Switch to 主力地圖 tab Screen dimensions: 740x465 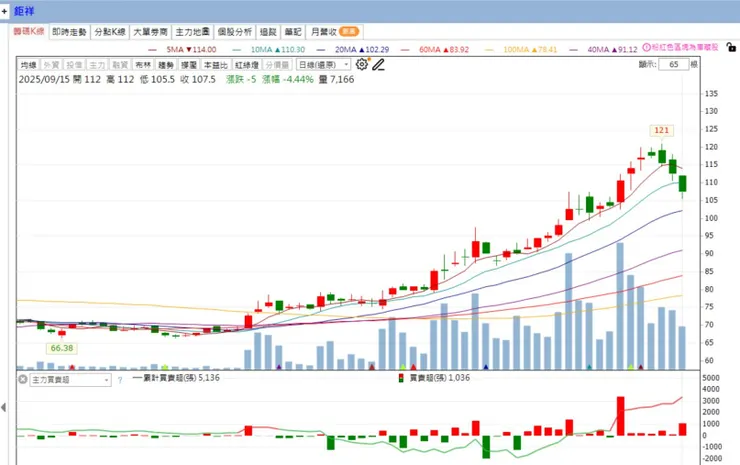(193, 32)
